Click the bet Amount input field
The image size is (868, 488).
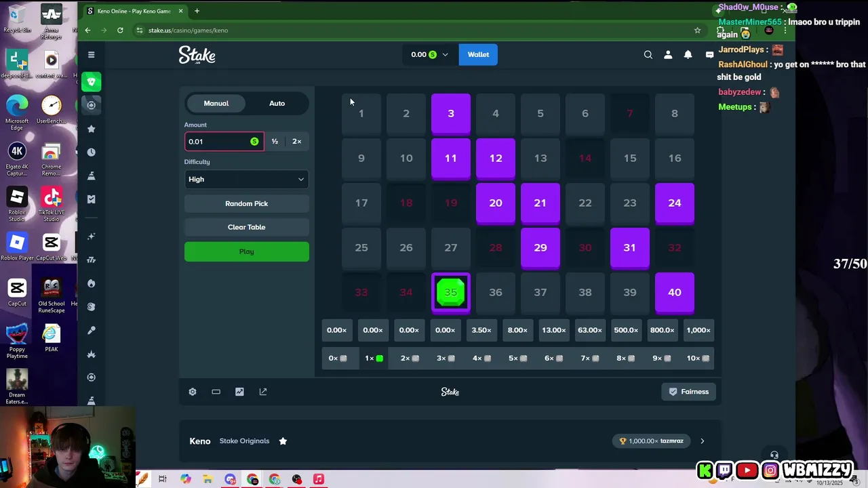coord(224,141)
